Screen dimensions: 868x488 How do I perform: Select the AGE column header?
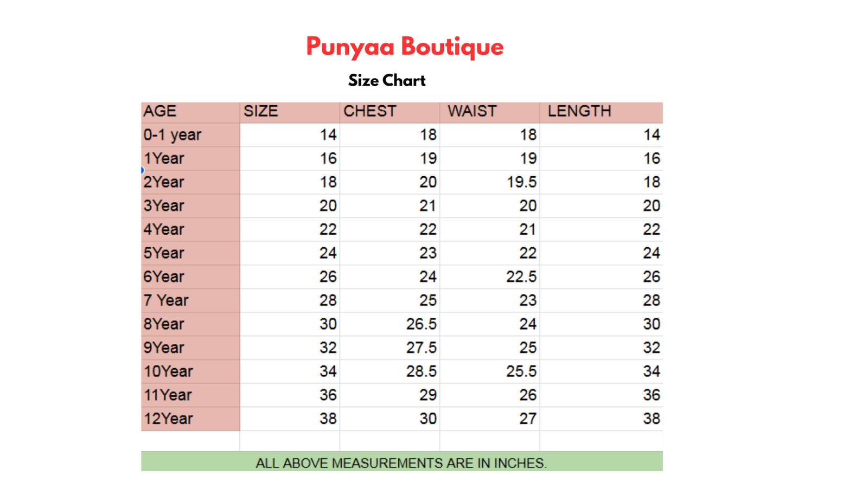pos(160,111)
